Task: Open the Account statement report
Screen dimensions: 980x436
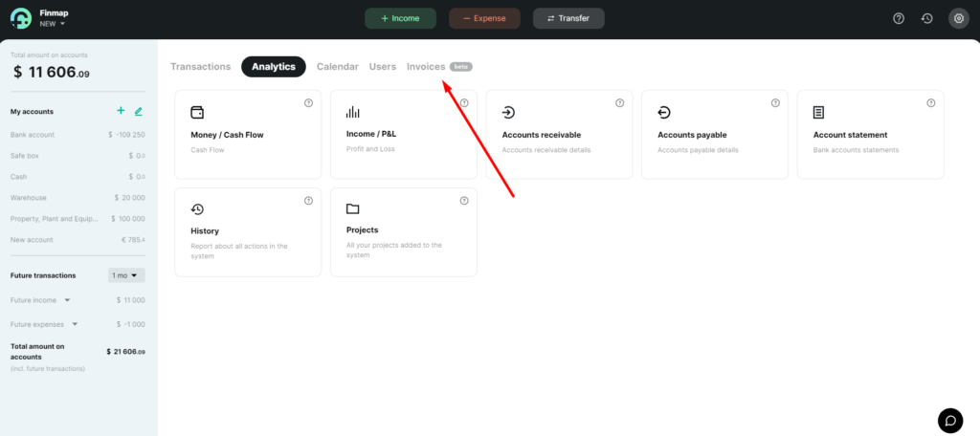Action: (871, 134)
